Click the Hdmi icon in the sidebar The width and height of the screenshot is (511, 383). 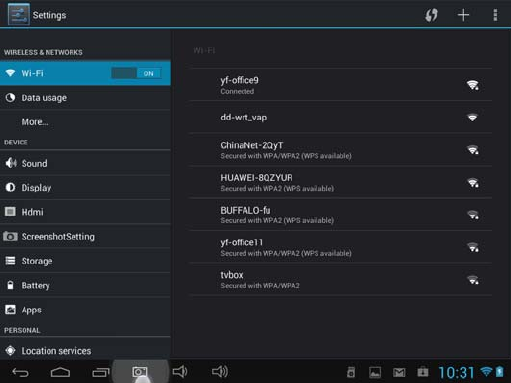point(10,212)
